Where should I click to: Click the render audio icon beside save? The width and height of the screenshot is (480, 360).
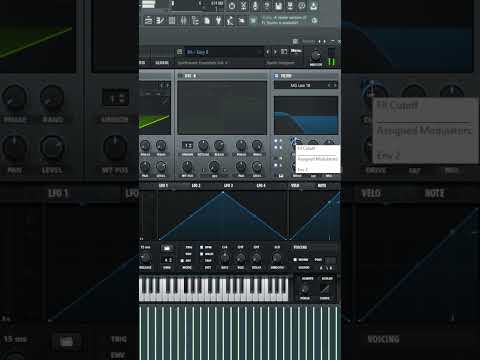pos(290,6)
